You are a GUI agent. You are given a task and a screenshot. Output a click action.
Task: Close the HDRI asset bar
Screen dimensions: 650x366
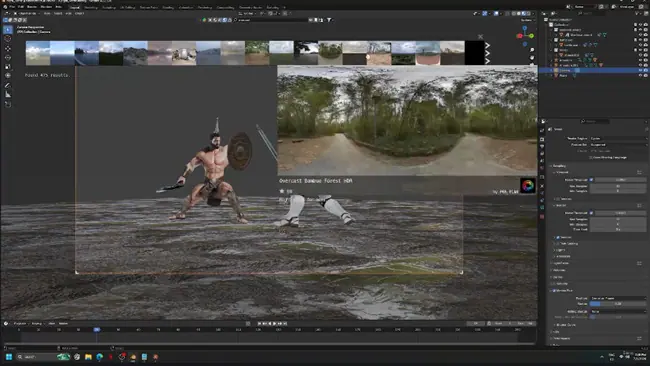[x=480, y=37]
